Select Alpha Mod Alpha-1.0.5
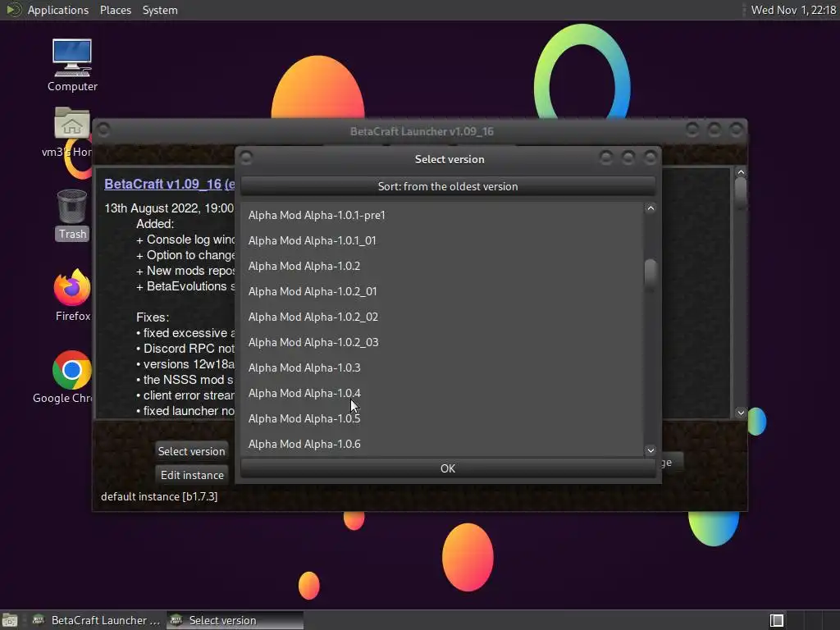Image resolution: width=840 pixels, height=630 pixels. click(441, 418)
